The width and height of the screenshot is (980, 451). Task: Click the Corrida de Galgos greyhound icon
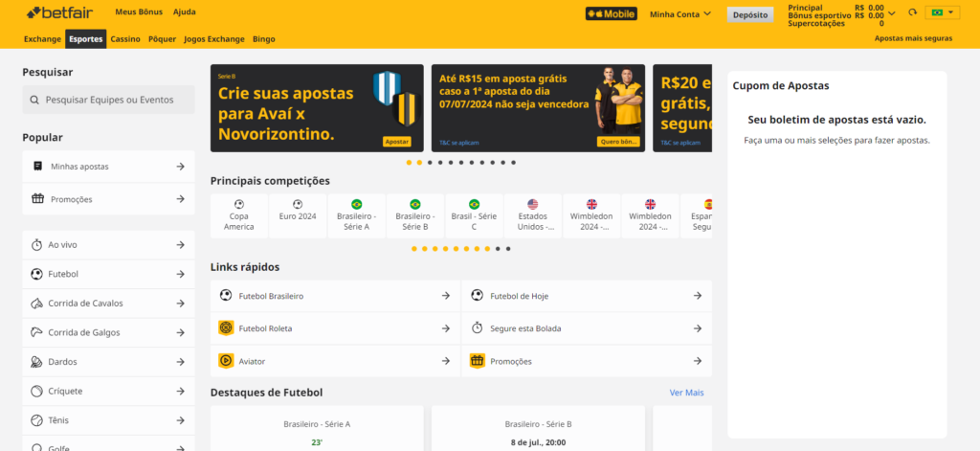click(x=37, y=332)
